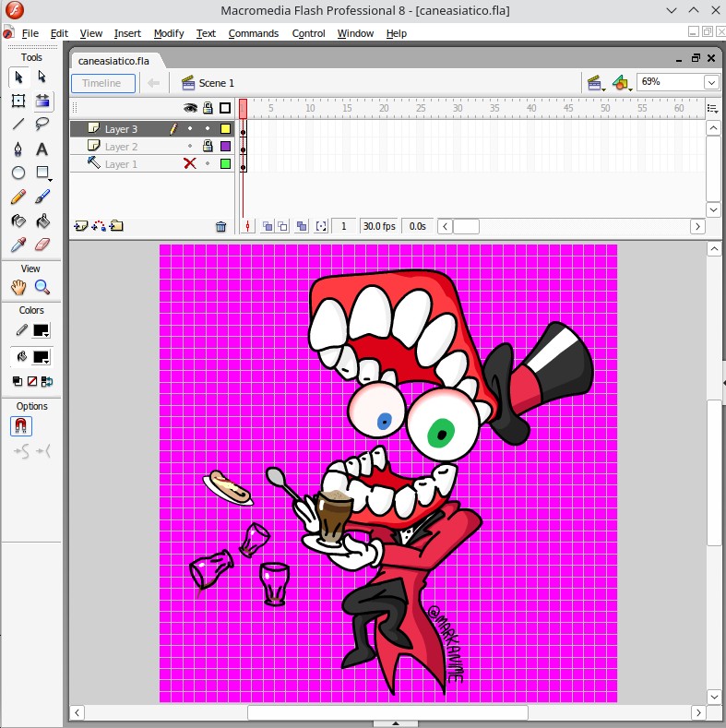Select the Eyedropper tool
The height and width of the screenshot is (728, 726).
coord(18,245)
